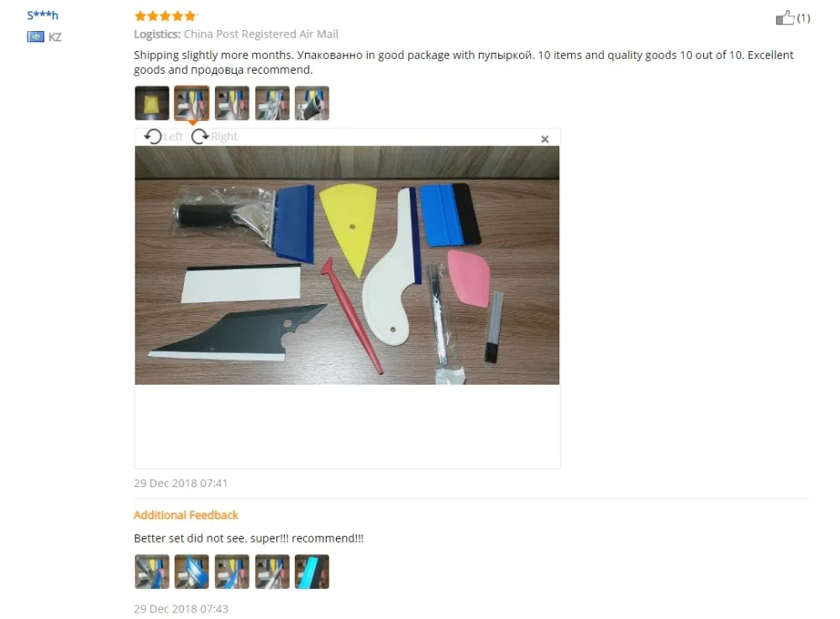This screenshot has height=619, width=840.
Task: Click the Kazakhstan flag icon
Action: pyautogui.click(x=36, y=36)
